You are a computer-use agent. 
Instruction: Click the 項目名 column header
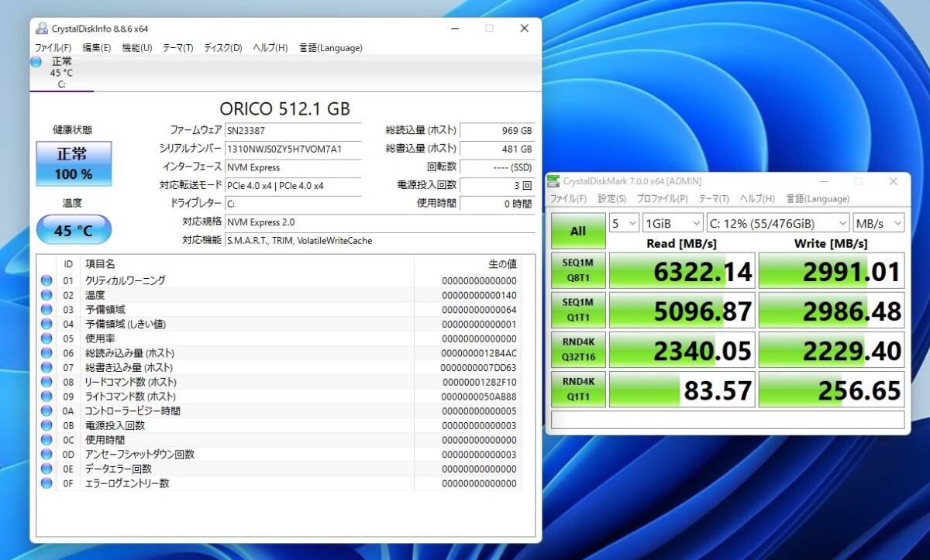[x=99, y=264]
